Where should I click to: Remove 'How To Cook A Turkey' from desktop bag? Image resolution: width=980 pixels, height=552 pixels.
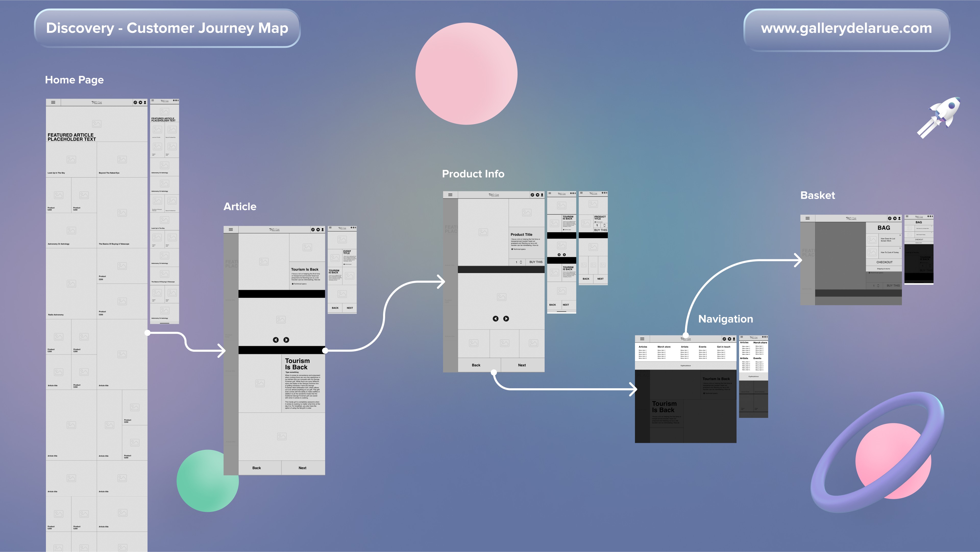pyautogui.click(x=900, y=248)
